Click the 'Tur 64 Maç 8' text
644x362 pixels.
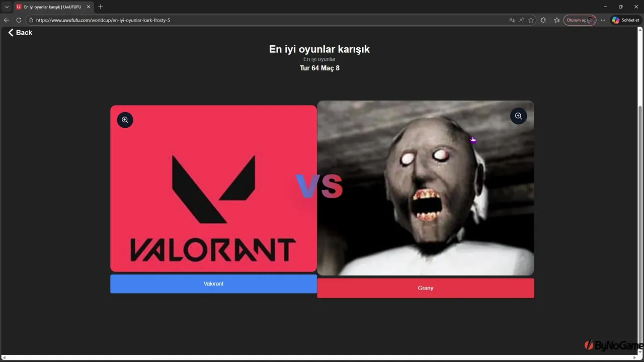(x=319, y=68)
